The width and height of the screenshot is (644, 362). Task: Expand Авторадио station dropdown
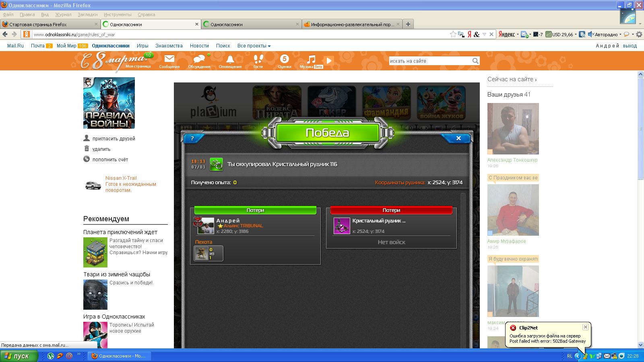[x=620, y=35]
